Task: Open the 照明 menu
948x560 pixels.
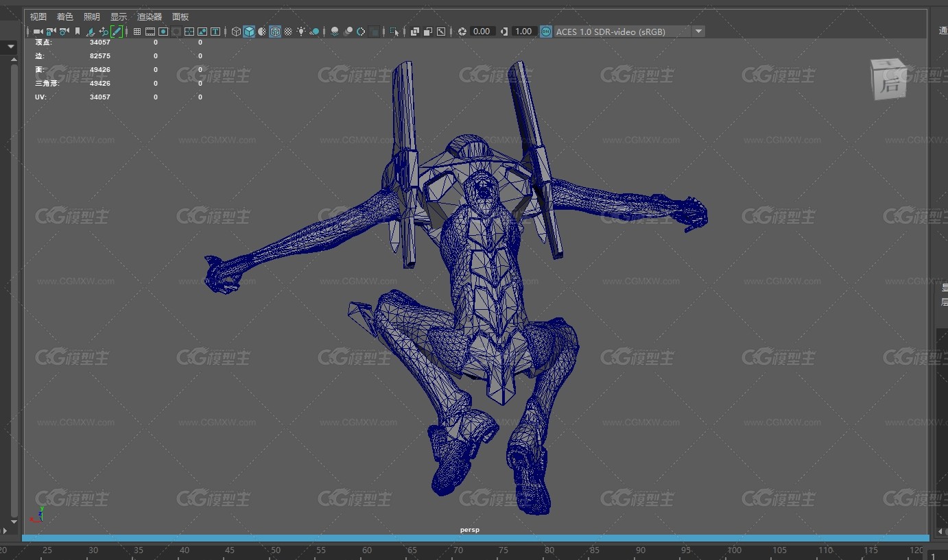Action: (91, 16)
